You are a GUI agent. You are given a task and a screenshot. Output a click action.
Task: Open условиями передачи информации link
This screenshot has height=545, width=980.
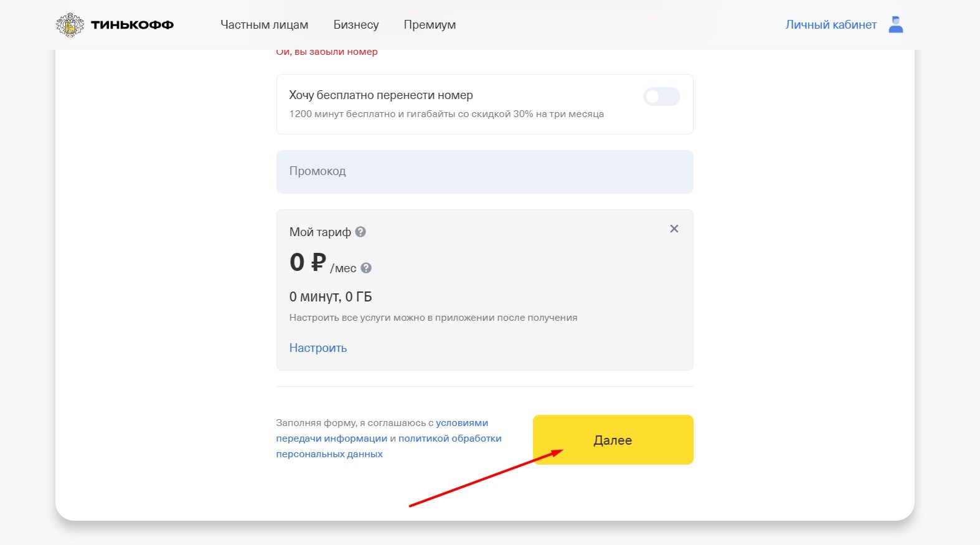point(461,423)
